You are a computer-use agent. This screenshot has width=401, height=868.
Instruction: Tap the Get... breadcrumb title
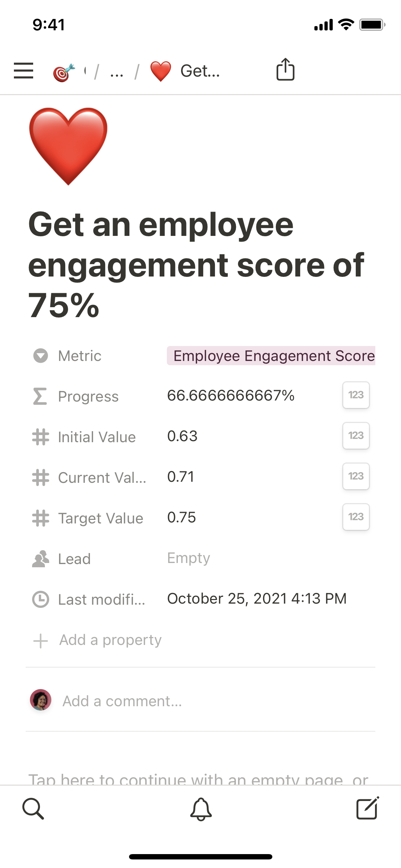coord(200,71)
